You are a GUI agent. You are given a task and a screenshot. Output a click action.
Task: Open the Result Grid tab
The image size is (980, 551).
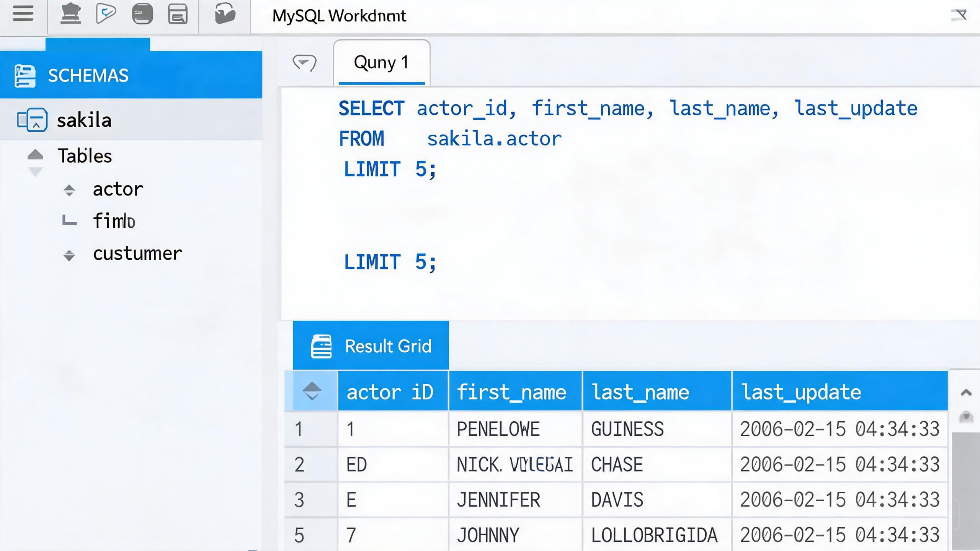pos(371,346)
